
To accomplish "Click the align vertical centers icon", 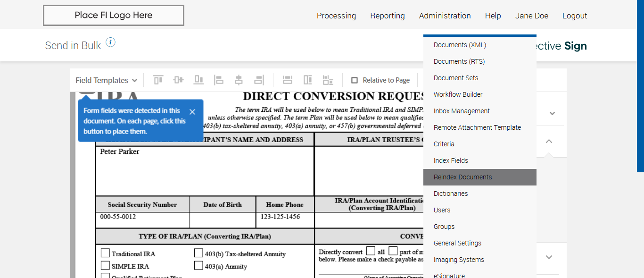I will pyautogui.click(x=178, y=80).
